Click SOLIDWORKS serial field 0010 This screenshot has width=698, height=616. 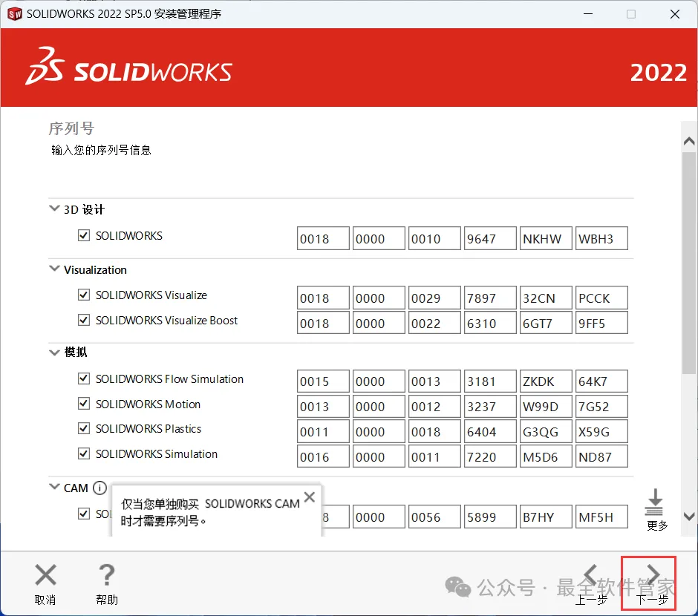pyautogui.click(x=434, y=238)
